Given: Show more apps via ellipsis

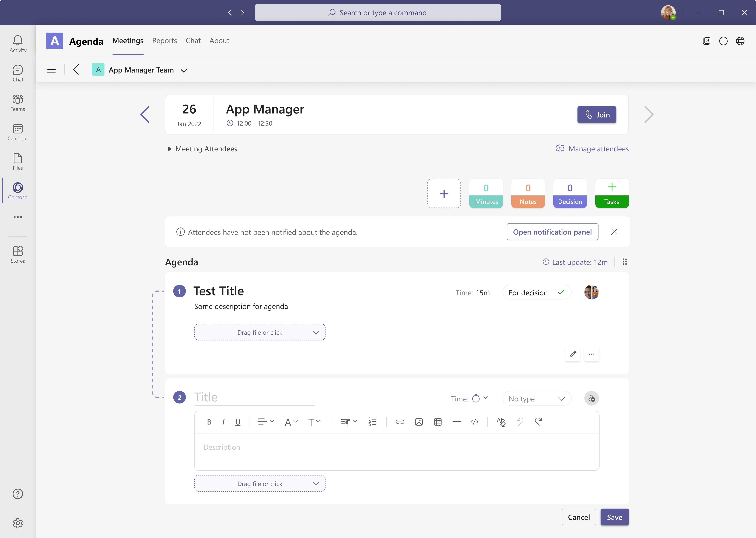Looking at the screenshot, I should (18, 217).
